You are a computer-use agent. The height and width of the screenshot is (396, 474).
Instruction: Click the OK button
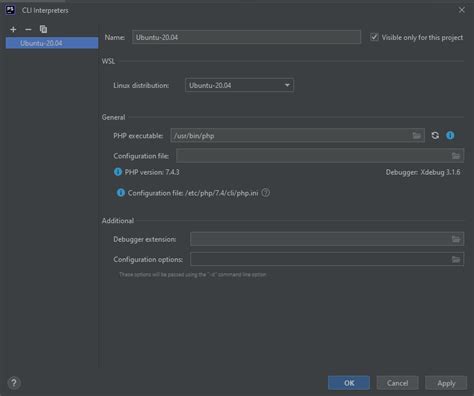click(349, 383)
